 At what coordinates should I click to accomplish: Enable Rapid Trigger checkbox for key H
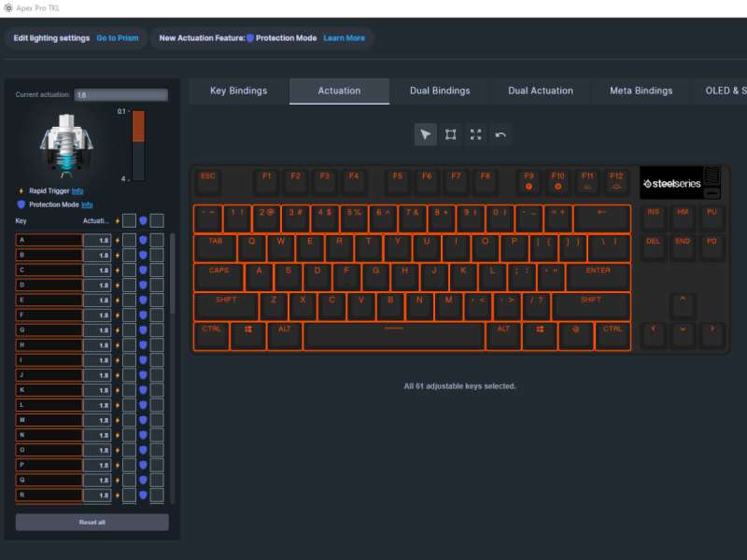(129, 345)
